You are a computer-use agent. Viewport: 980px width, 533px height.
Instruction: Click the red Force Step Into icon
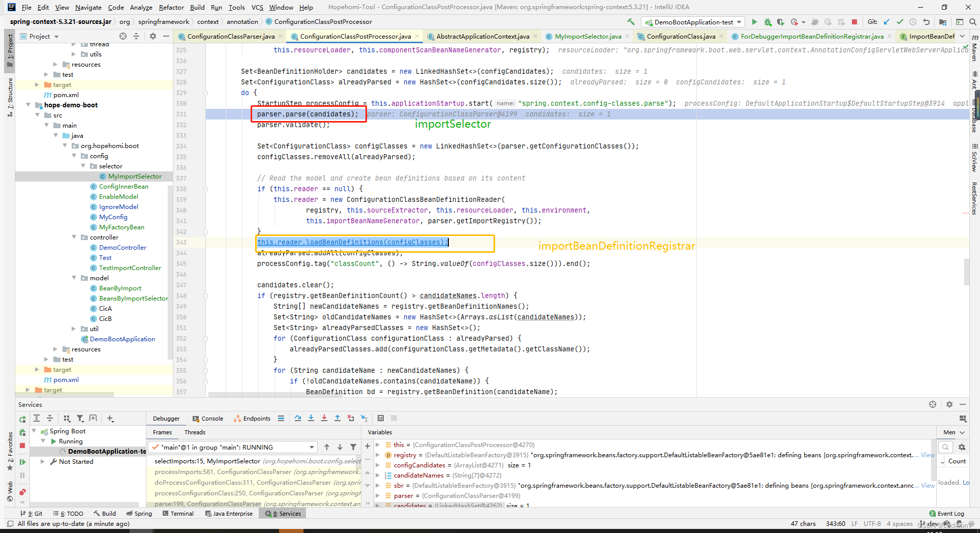point(324,418)
